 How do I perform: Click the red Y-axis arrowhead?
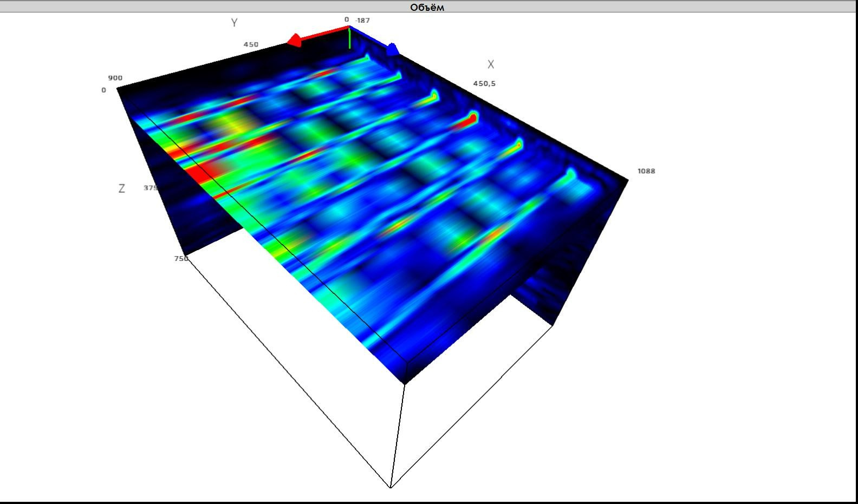pos(295,41)
